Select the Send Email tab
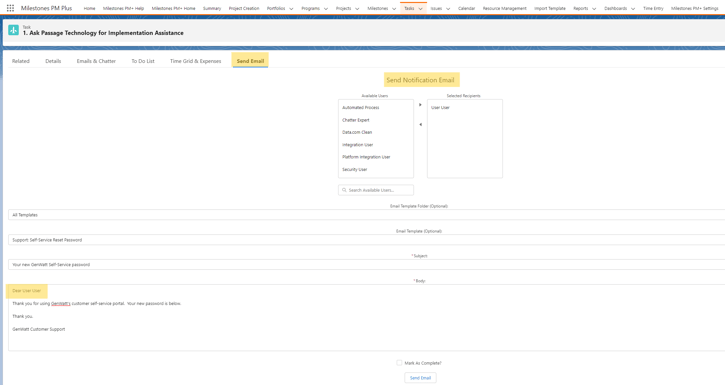The image size is (725, 385). coord(250,61)
